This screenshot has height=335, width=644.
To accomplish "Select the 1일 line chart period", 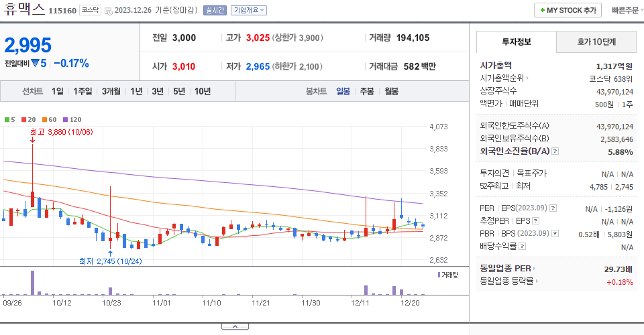I will click(x=58, y=91).
